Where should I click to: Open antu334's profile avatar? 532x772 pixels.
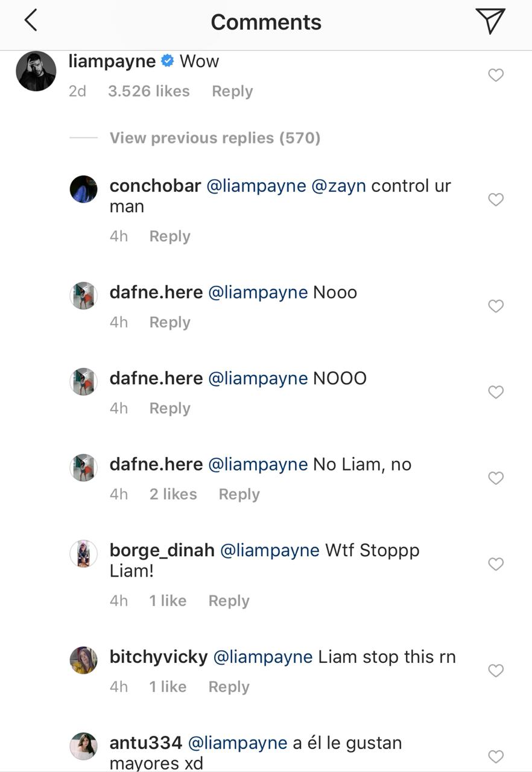coord(84,747)
